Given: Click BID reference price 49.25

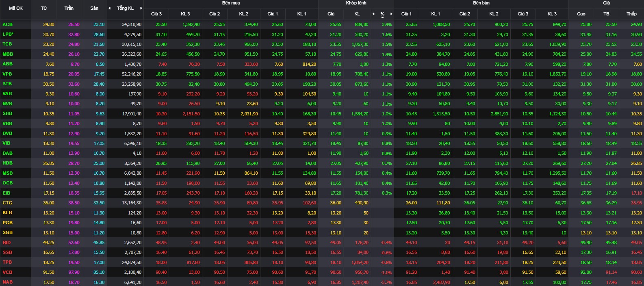Looking at the screenshot, I should pos(48,243).
